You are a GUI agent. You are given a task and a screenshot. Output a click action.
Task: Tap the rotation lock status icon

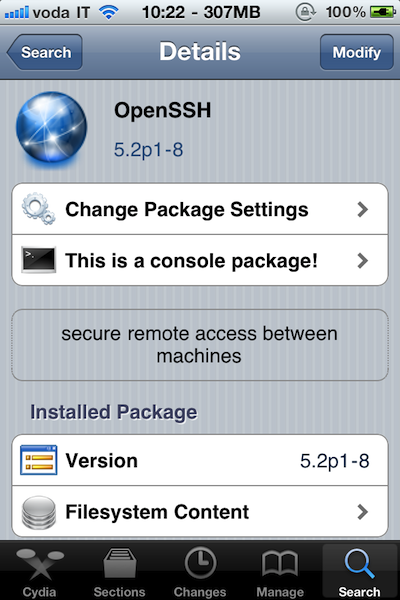pyautogui.click(x=305, y=13)
